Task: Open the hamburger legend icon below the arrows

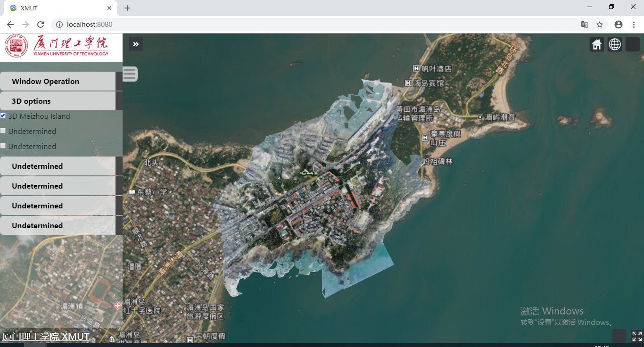Action: click(x=130, y=74)
